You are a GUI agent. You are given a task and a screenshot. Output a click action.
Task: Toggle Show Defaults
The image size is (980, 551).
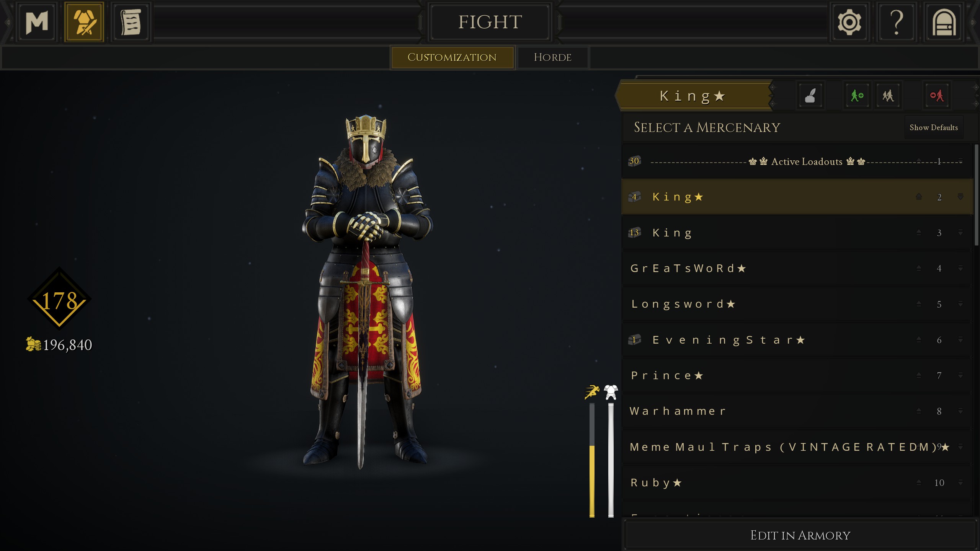tap(934, 127)
